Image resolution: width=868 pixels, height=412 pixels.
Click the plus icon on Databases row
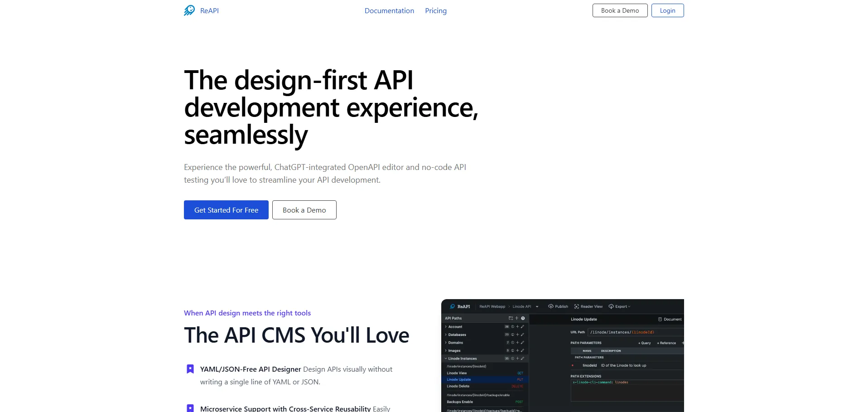[517, 335]
